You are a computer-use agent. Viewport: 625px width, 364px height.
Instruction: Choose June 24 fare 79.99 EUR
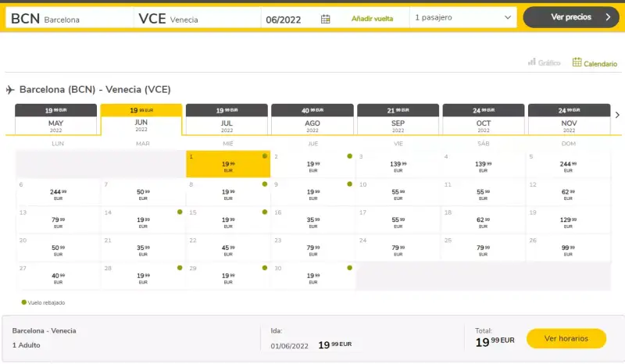398,248
